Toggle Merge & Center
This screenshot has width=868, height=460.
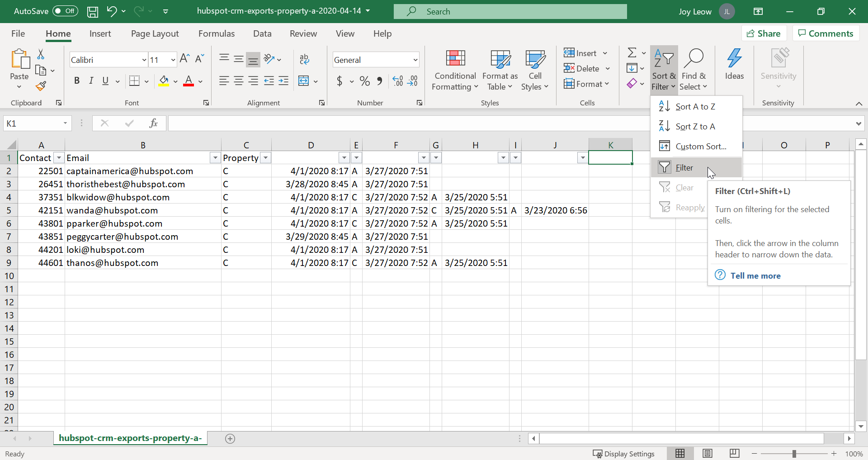tap(304, 81)
